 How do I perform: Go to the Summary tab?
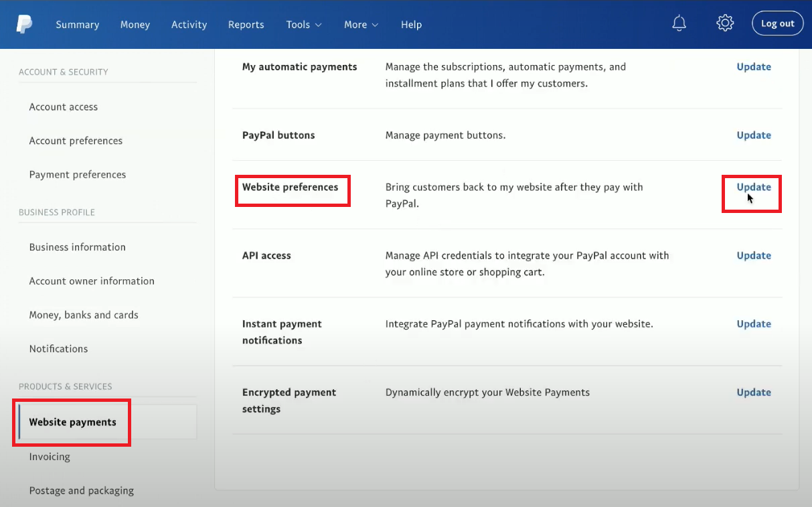78,25
